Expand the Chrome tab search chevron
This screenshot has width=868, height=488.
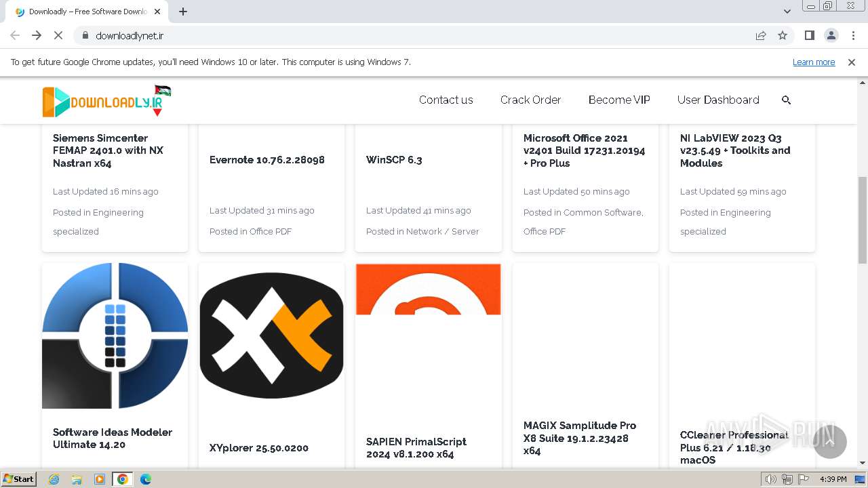click(x=787, y=12)
